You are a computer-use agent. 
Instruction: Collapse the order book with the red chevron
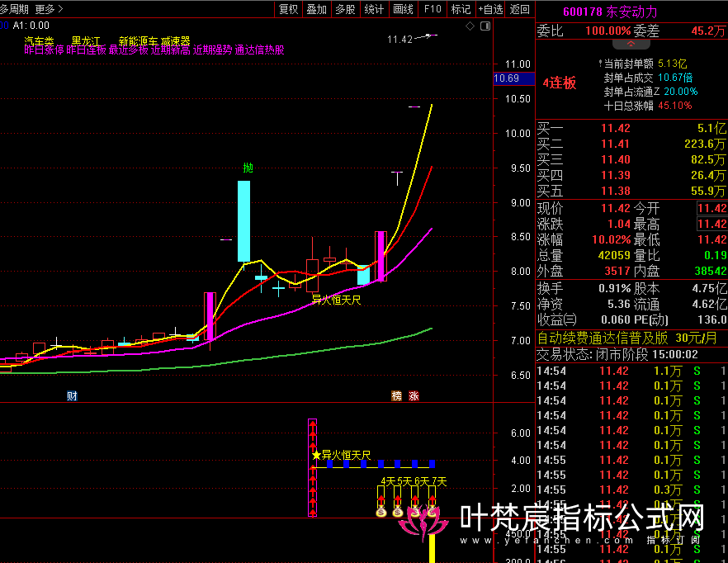[x=631, y=44]
